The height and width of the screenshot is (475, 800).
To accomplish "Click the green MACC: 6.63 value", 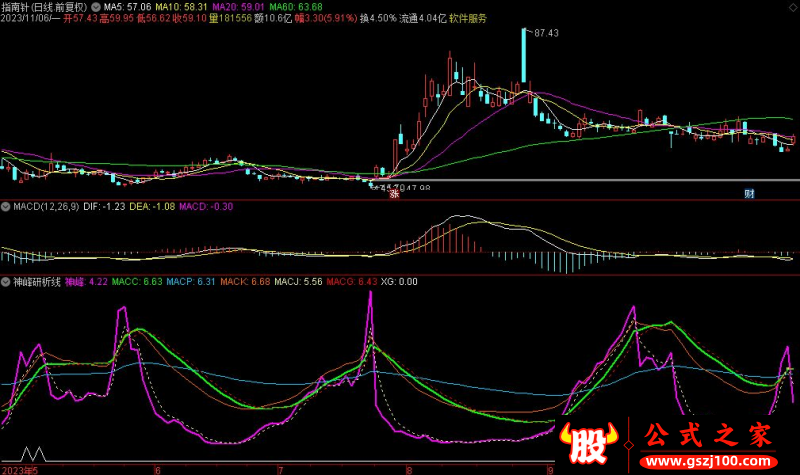I will tap(137, 282).
